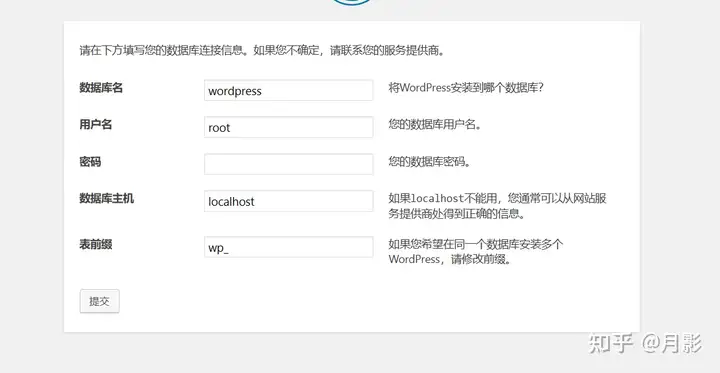This screenshot has height=373, width=720.
Task: Click the 数据库名 label
Action: pos(101,88)
